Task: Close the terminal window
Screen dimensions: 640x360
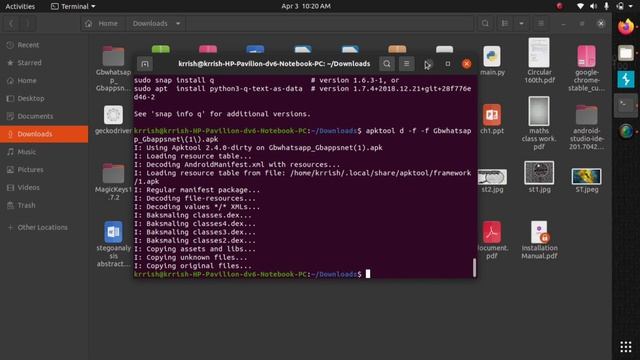Action: [x=467, y=64]
